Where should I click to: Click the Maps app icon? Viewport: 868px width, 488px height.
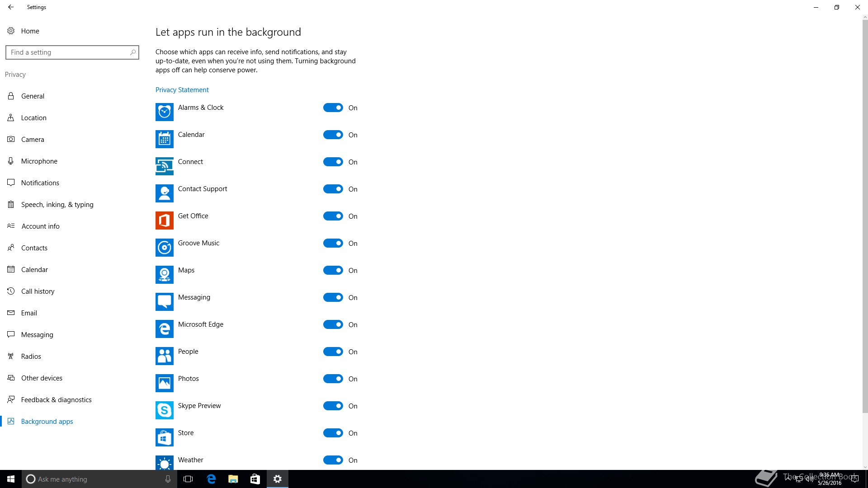tap(164, 275)
